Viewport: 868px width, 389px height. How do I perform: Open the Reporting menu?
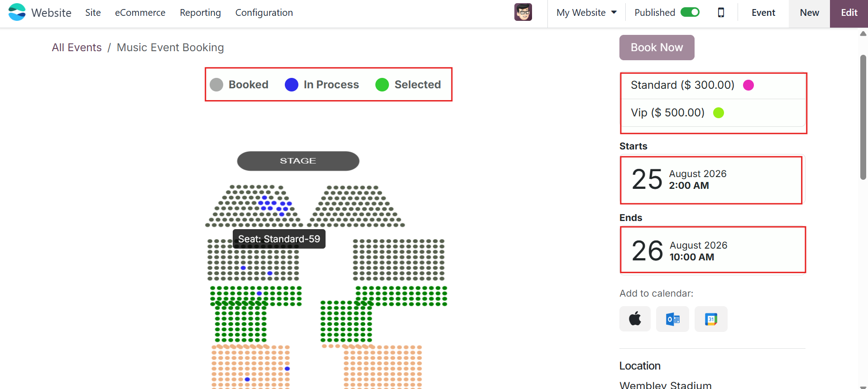pyautogui.click(x=200, y=13)
